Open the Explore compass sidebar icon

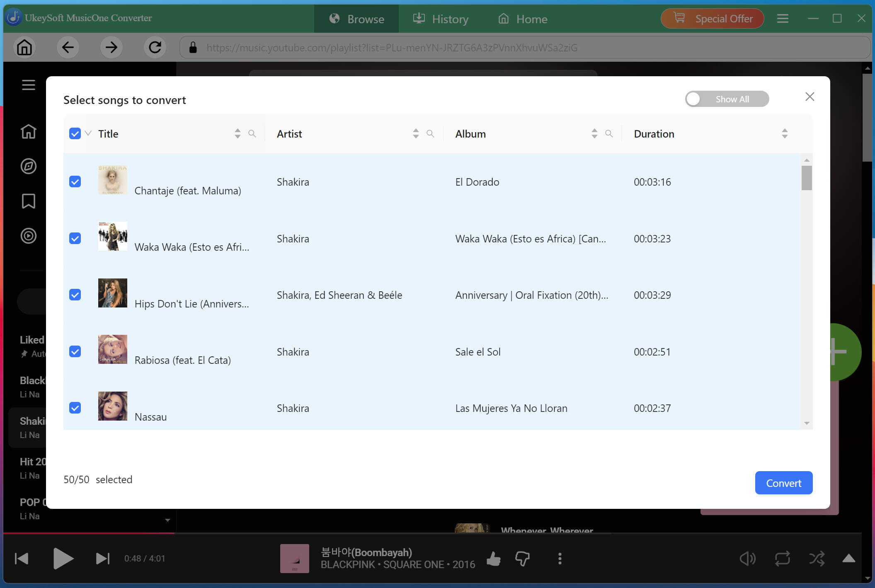click(x=28, y=166)
